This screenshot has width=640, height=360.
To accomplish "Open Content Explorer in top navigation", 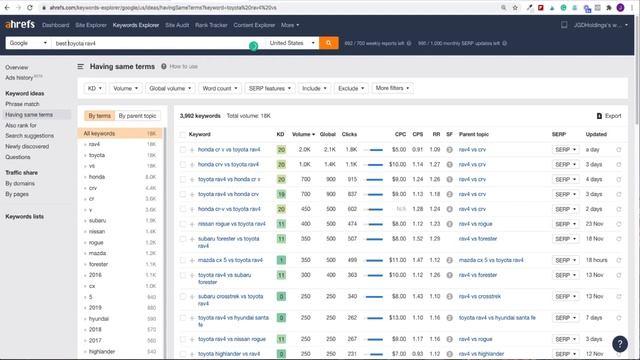I will 254,25.
